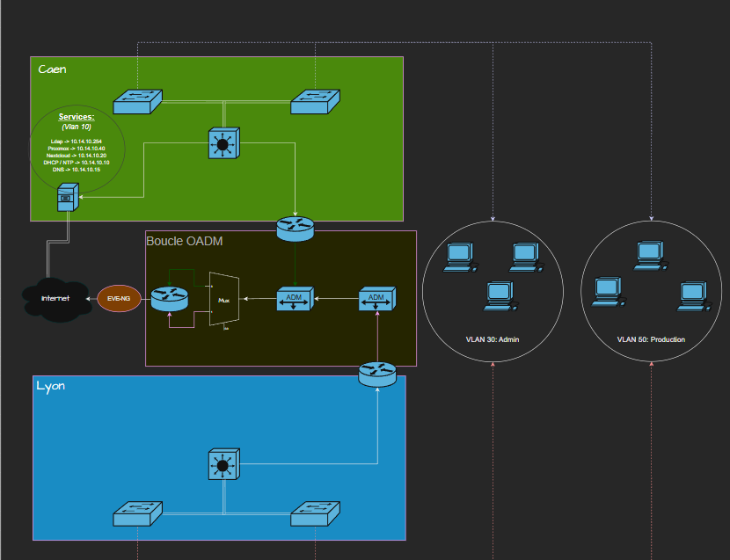Click the right switch in Lyon zone
Screen dimensions: 730x560
pos(316,513)
